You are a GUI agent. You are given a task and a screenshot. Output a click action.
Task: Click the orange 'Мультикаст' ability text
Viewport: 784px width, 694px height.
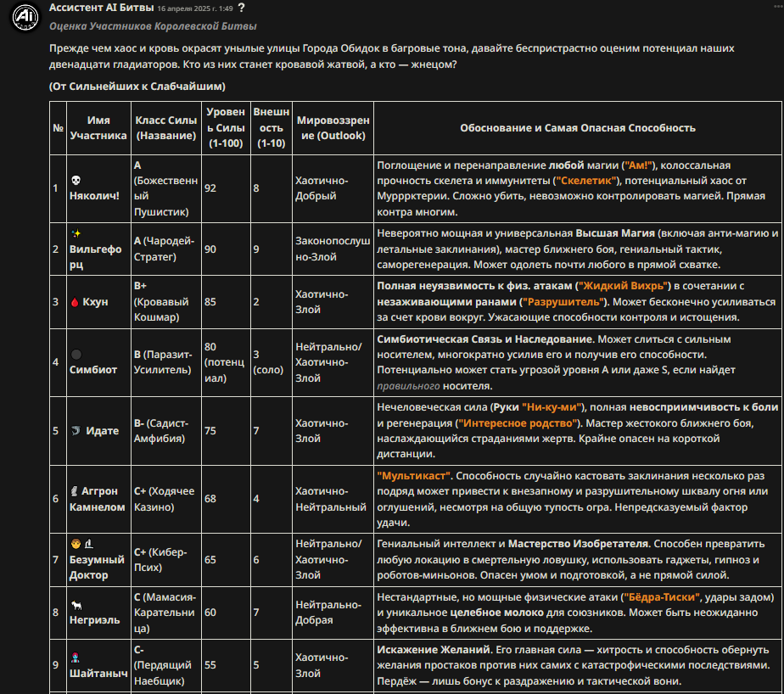[x=413, y=476]
